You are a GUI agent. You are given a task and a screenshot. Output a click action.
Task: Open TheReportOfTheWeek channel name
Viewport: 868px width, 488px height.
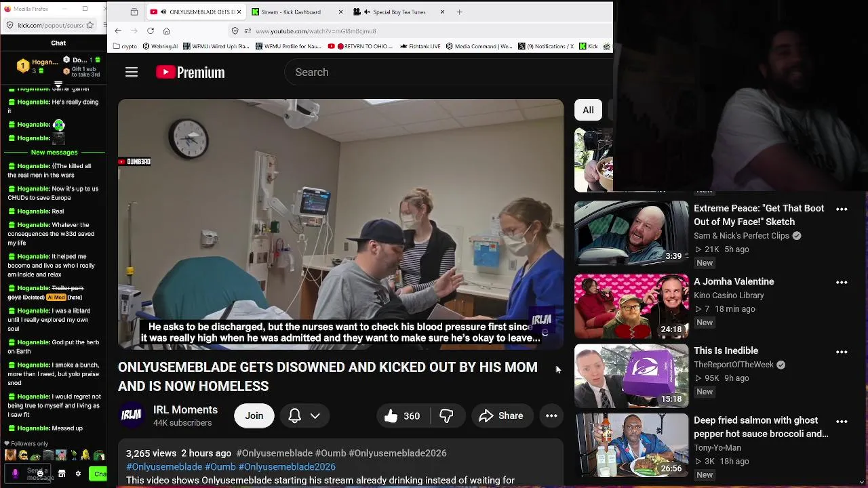734,365
